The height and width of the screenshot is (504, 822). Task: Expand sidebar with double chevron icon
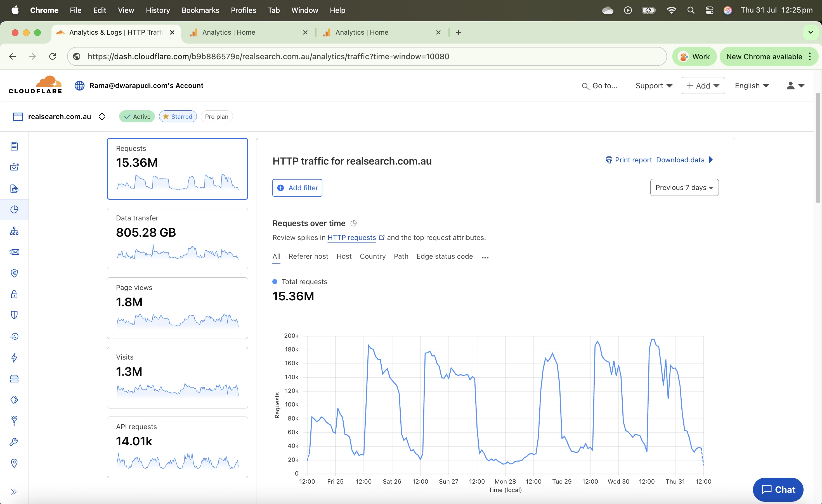pyautogui.click(x=14, y=492)
